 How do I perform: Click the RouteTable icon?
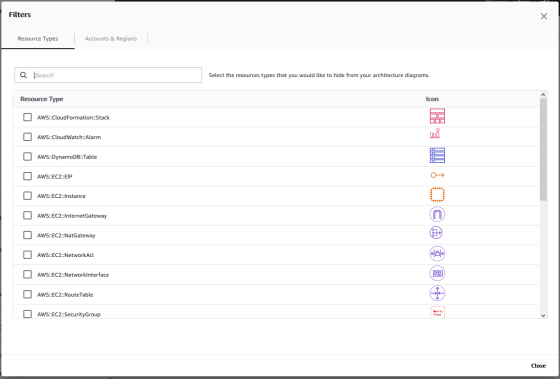(437, 294)
